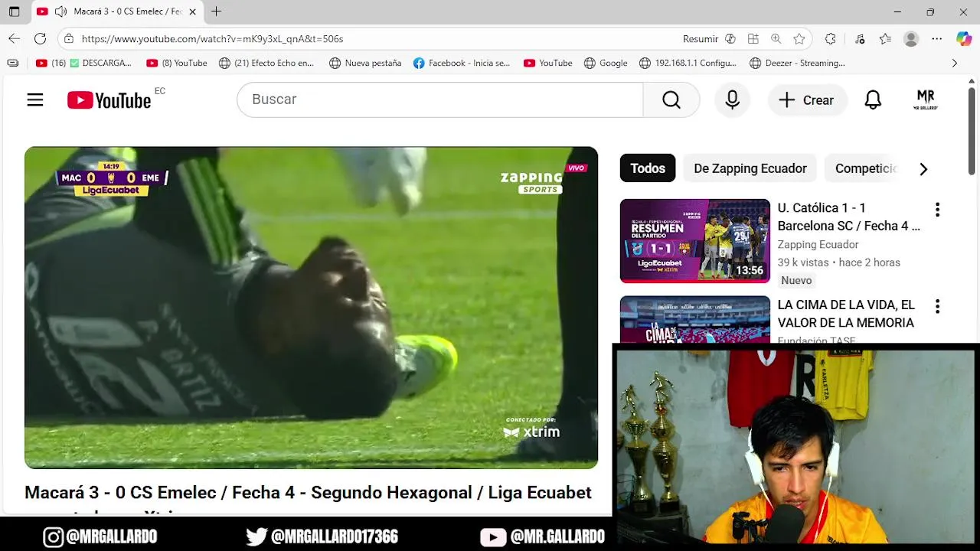Reload the current page

point(40,38)
